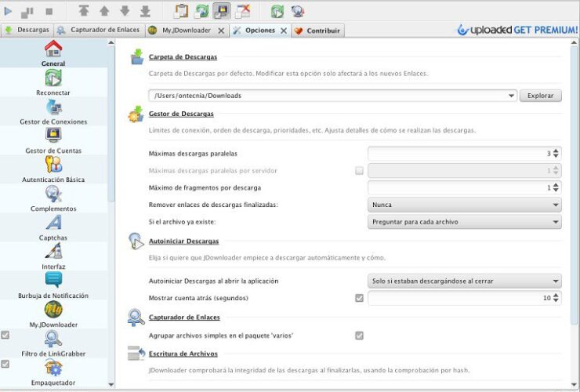Toggle Agrupar archivos simples checkbox

(359, 336)
